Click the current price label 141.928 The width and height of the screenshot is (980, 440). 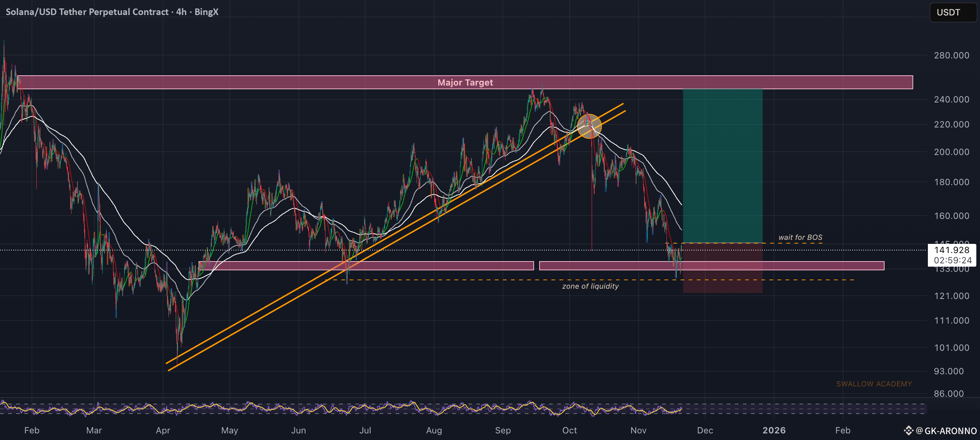(x=951, y=250)
